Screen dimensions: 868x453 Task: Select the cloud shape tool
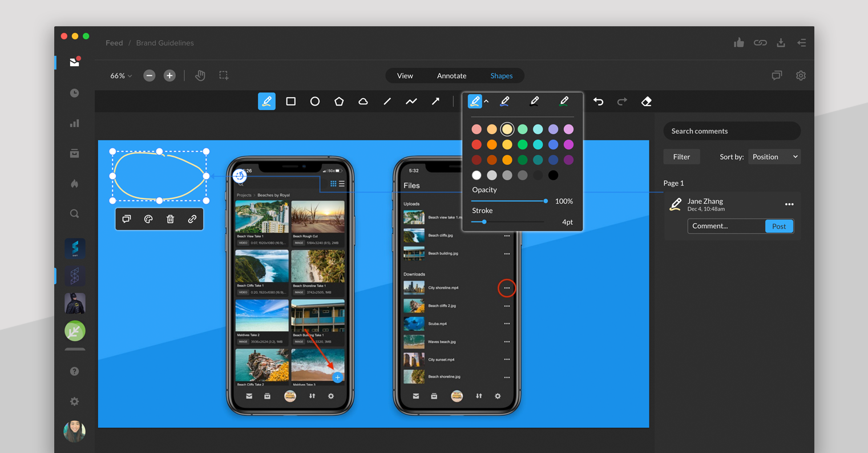point(363,102)
